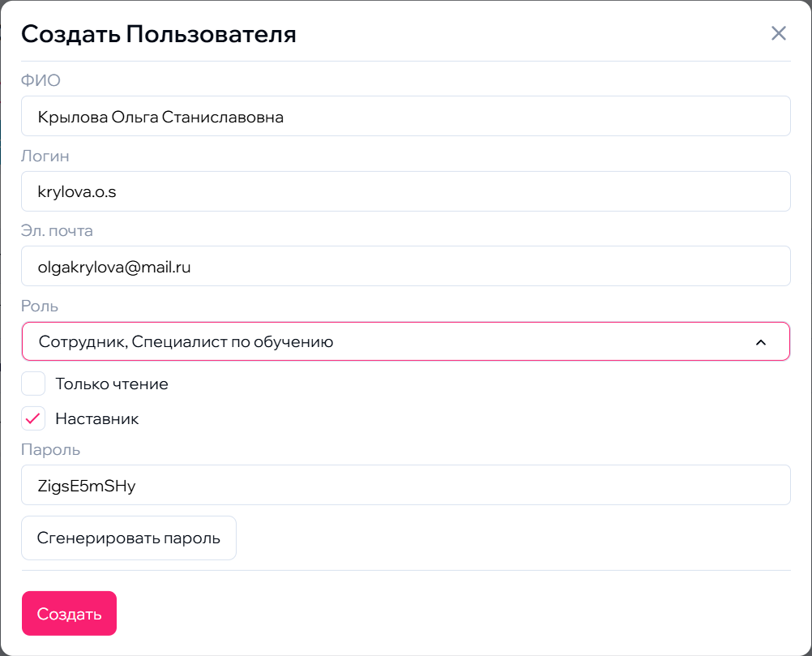Open the Роль dropdown showing Сотрудник
Screen dimensions: 812x656
coord(389,342)
